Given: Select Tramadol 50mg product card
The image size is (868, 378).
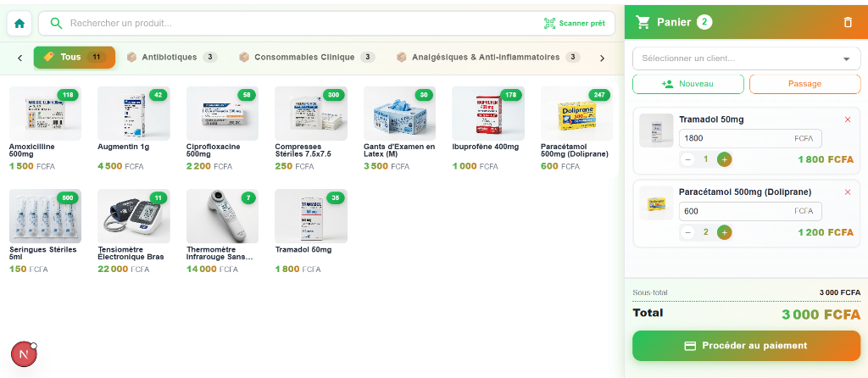Looking at the screenshot, I should tap(311, 231).
